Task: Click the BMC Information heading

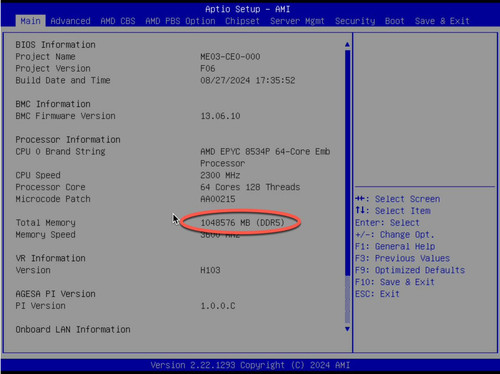Action: 53,104
